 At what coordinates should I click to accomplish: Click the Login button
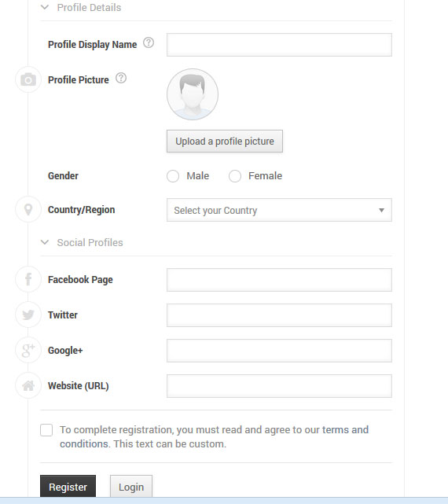click(131, 487)
